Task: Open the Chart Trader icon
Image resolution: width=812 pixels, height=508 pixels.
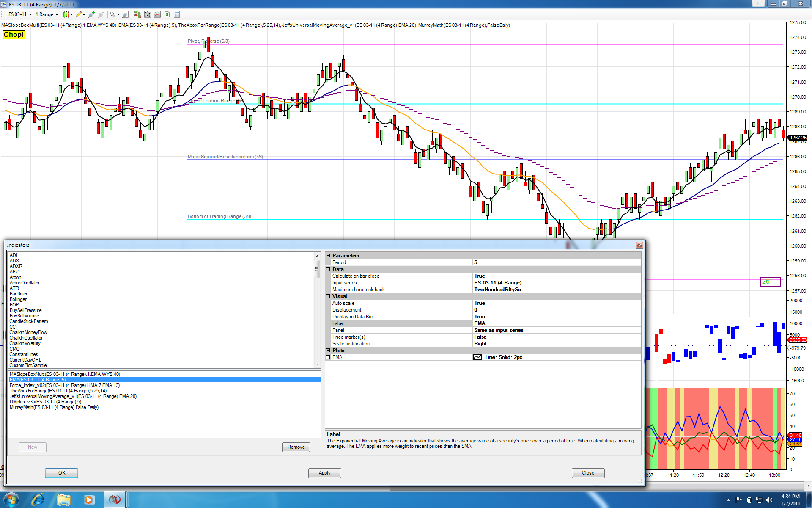Action: pos(137,14)
